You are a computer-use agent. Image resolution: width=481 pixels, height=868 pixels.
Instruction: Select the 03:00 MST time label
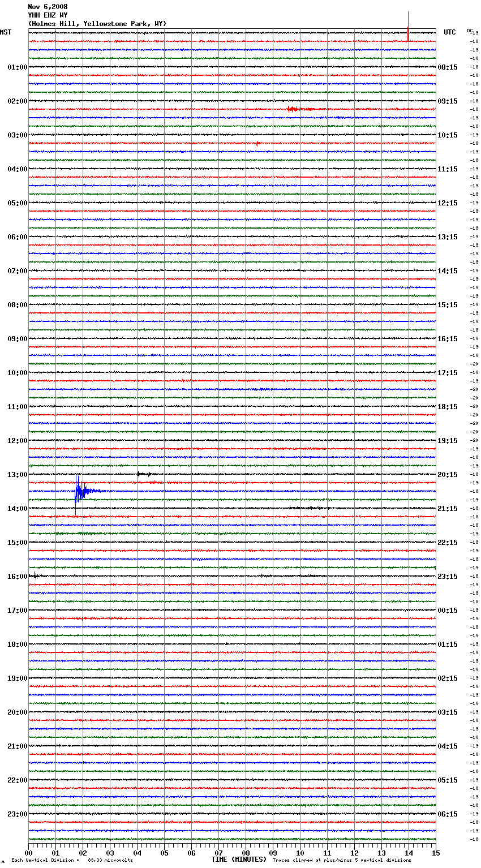click(18, 135)
